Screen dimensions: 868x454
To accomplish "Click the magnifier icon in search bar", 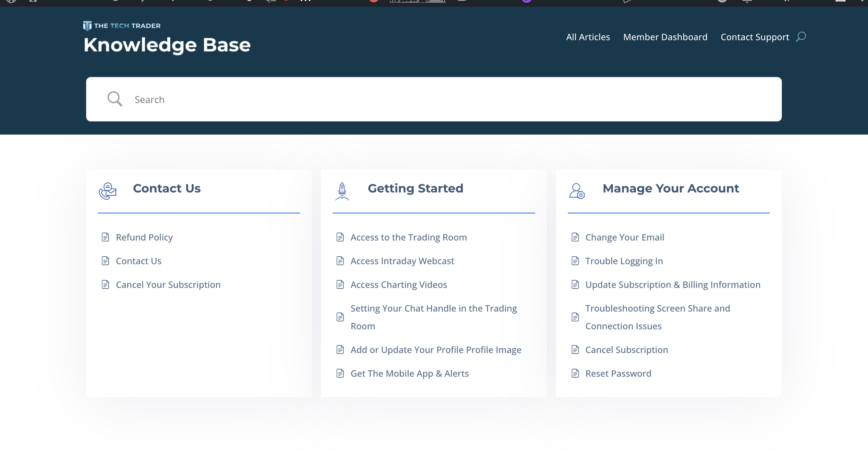I will click(x=115, y=99).
